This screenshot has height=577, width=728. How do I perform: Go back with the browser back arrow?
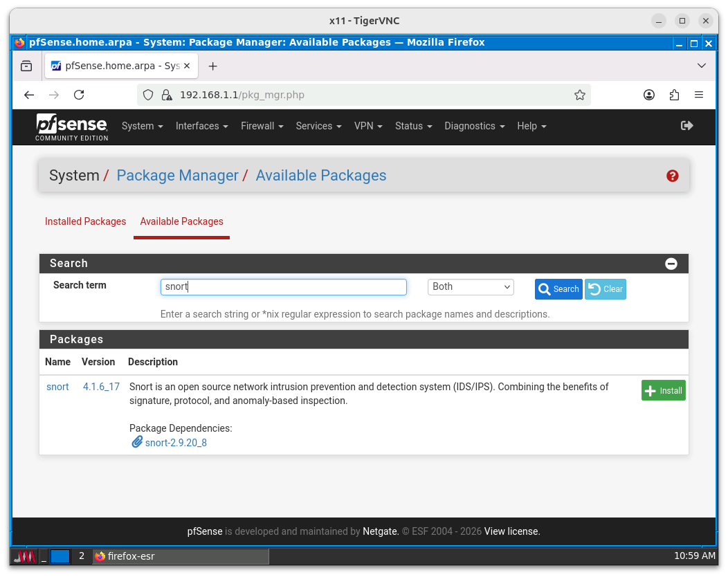tap(29, 95)
